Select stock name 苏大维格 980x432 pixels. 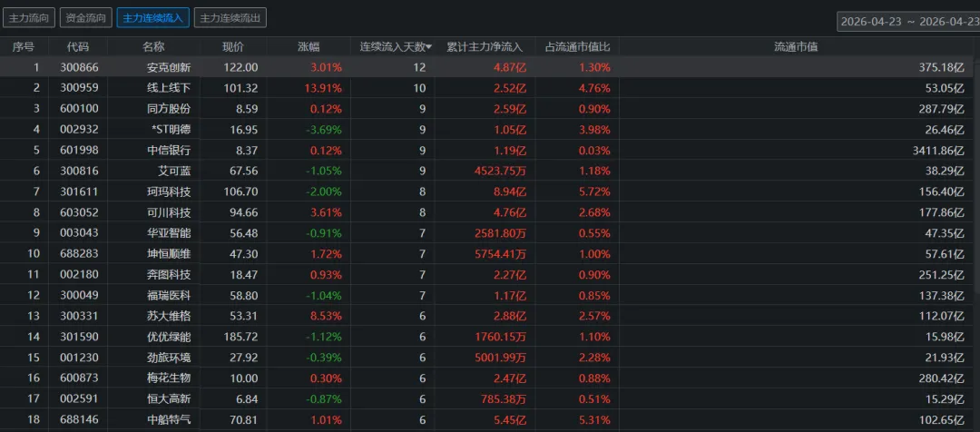pyautogui.click(x=169, y=317)
